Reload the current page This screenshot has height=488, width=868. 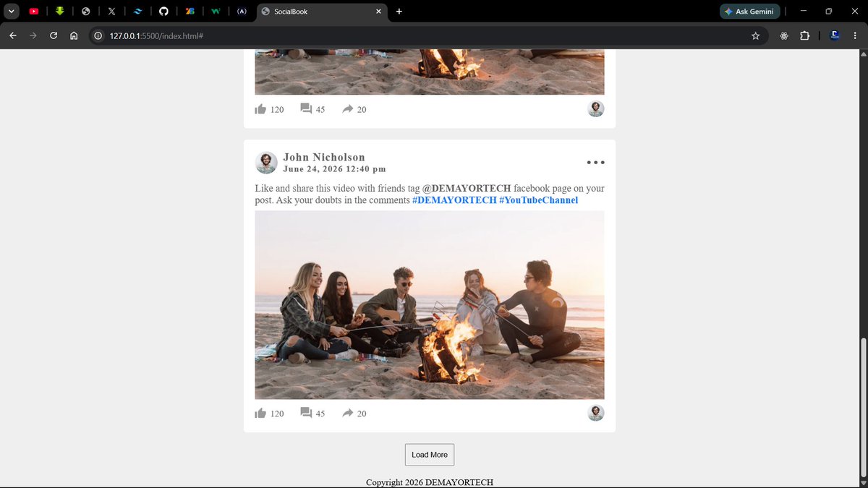(54, 35)
